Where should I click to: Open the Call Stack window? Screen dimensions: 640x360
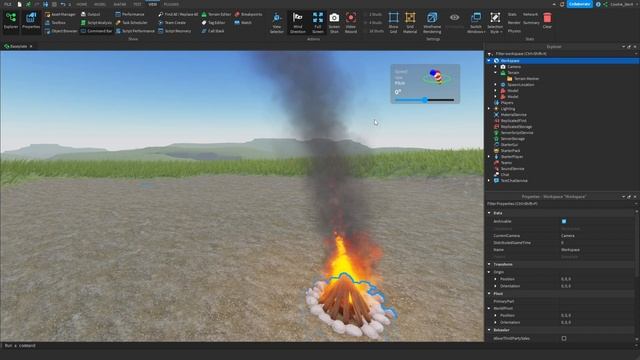(x=213, y=31)
